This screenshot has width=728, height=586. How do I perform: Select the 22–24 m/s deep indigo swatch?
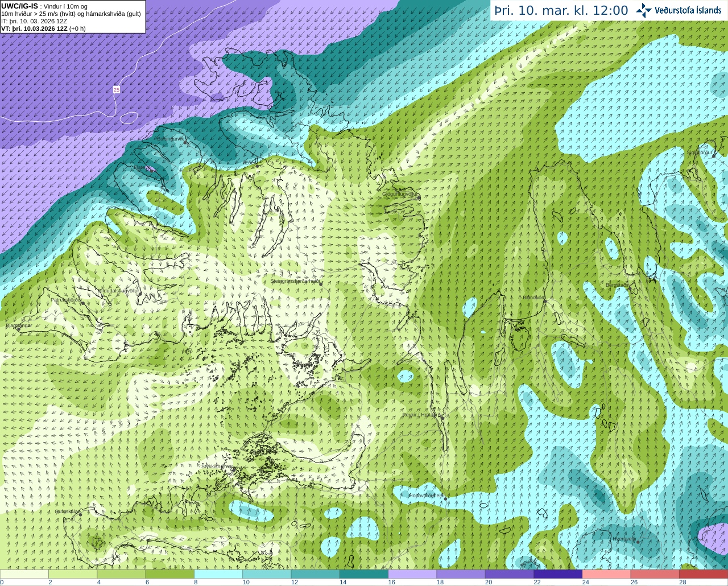[x=558, y=573]
